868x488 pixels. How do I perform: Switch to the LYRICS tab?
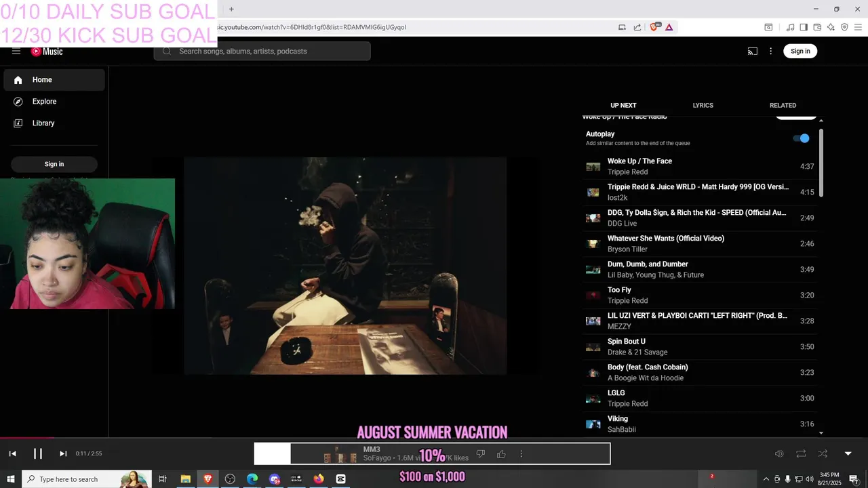[703, 106]
